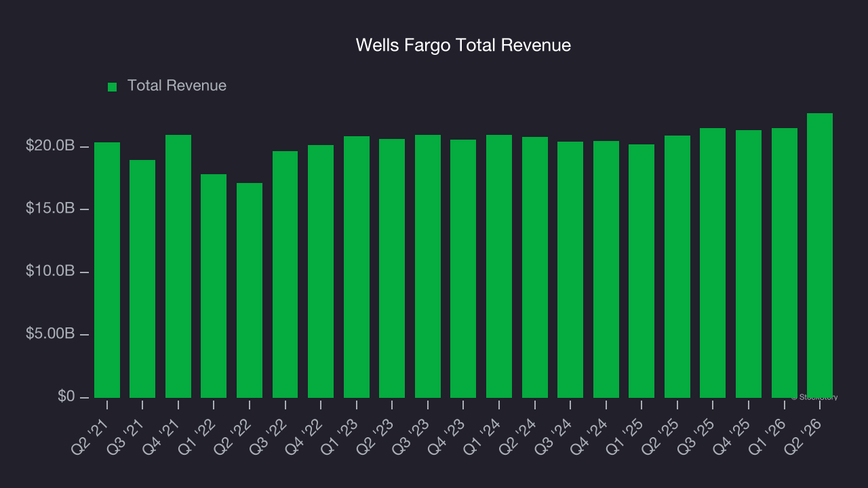Select the Q2 '22 revenue bar
This screenshot has height=488, width=868.
click(x=250, y=290)
